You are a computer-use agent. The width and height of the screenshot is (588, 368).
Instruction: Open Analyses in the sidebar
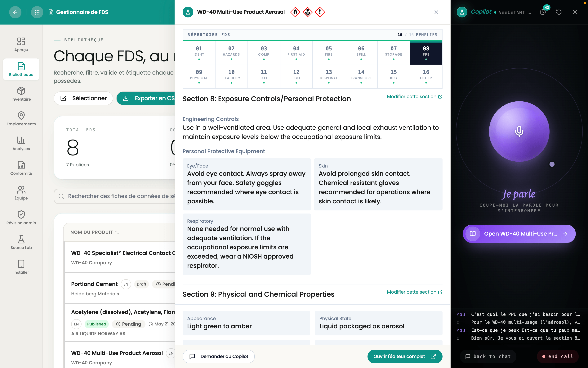tap(21, 144)
